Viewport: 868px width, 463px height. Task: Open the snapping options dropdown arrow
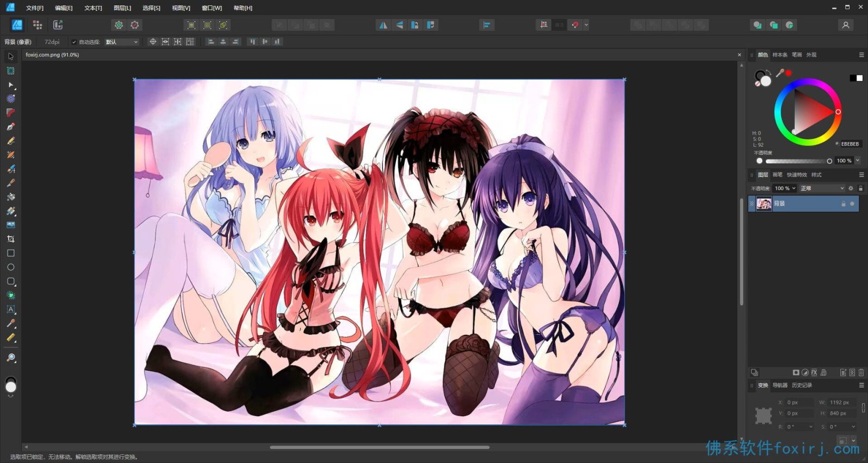tap(586, 25)
